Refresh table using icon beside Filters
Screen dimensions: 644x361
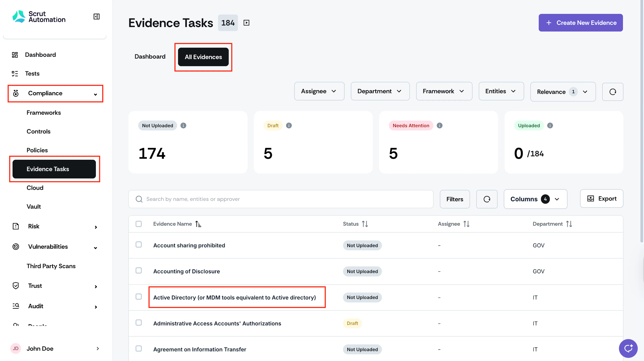487,199
